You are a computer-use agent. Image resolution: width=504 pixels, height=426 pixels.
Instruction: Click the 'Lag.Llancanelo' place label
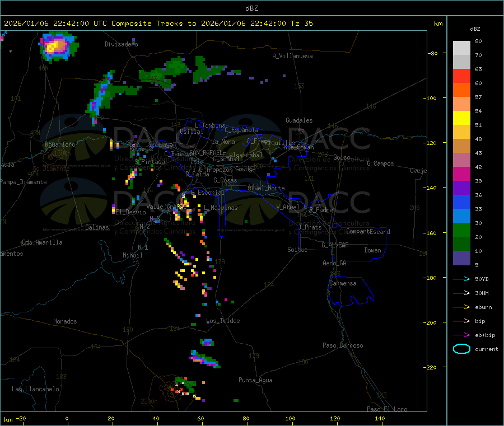(35, 389)
